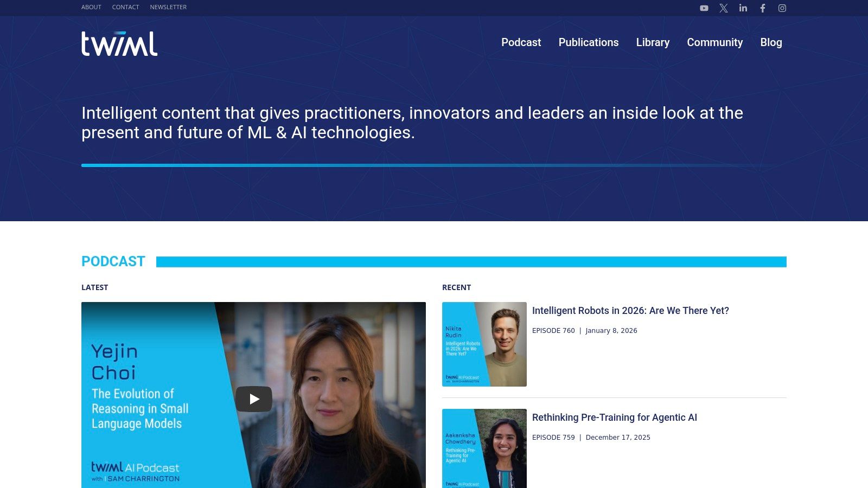The height and width of the screenshot is (488, 868).
Task: Open the Instagram social icon
Action: (782, 8)
